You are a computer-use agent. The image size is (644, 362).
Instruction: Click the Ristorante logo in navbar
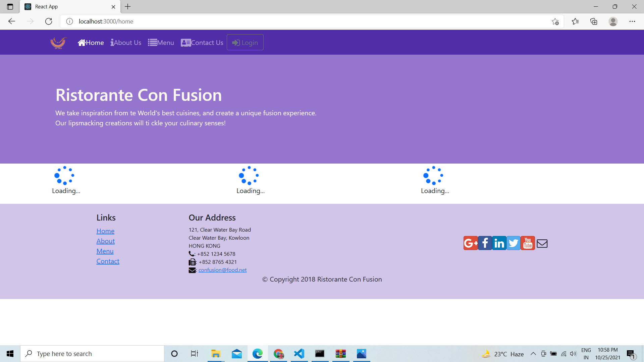(58, 43)
